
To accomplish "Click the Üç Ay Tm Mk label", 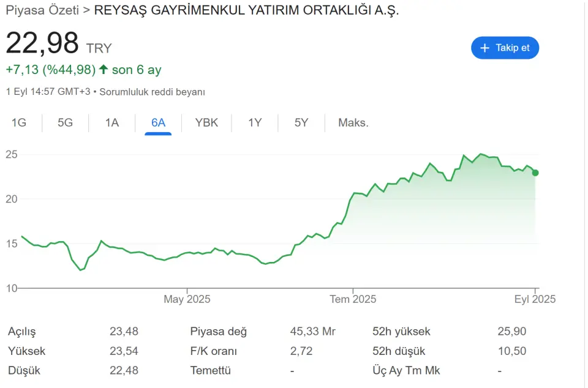I will tap(406, 370).
